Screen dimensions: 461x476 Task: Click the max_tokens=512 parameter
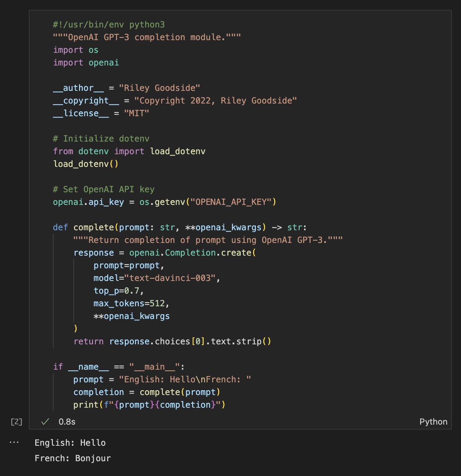(130, 303)
